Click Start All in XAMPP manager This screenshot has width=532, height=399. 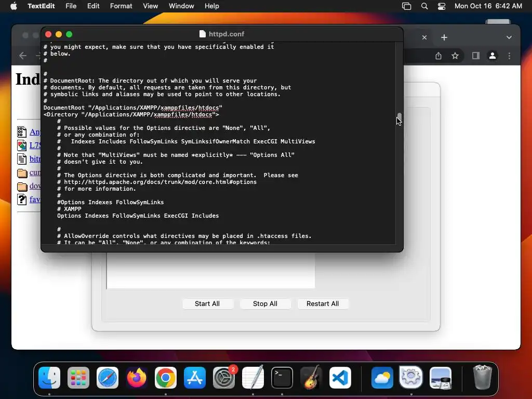(x=207, y=303)
